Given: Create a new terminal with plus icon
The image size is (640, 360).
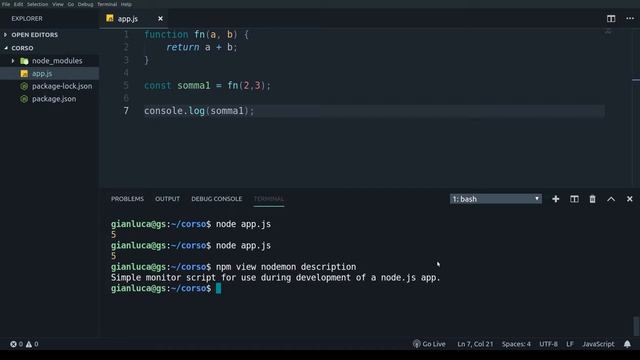Looking at the screenshot, I should (x=556, y=199).
